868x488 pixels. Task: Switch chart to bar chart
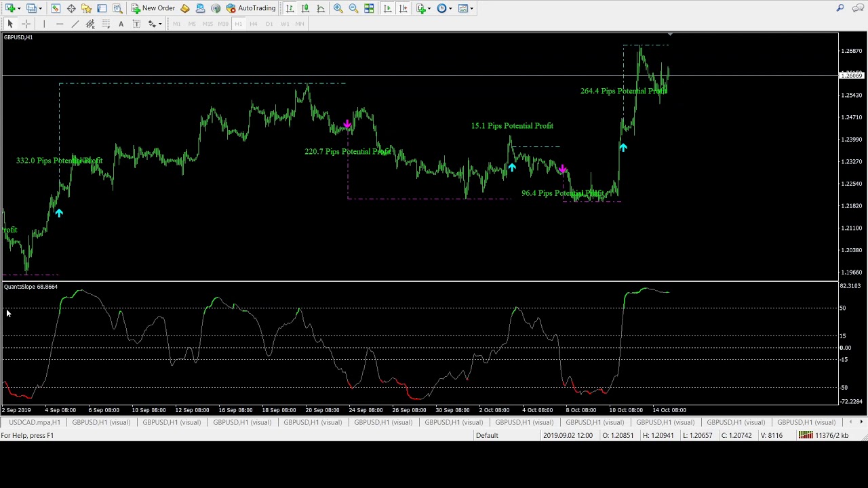pos(290,8)
